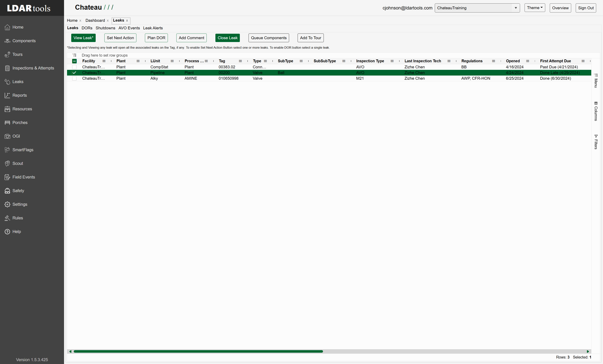
Task: Switch to the Shutdowns sub-tab
Action: [x=106, y=28]
